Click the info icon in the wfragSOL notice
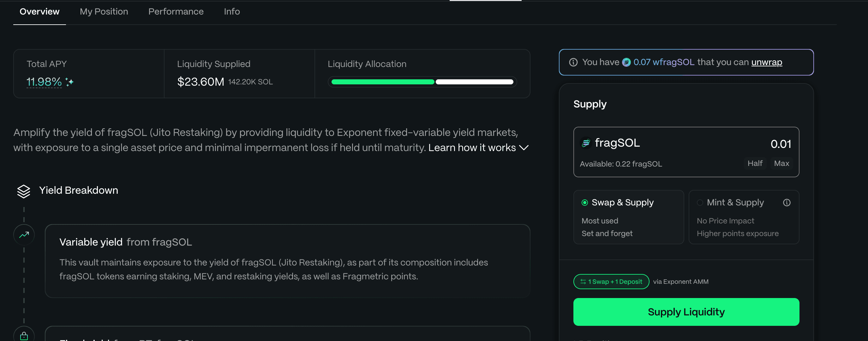The height and width of the screenshot is (341, 868). coord(573,62)
